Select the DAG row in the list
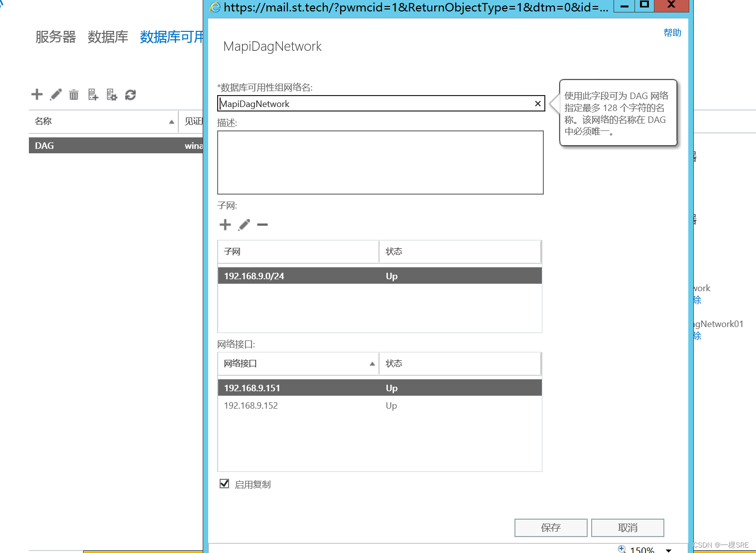 click(116, 145)
